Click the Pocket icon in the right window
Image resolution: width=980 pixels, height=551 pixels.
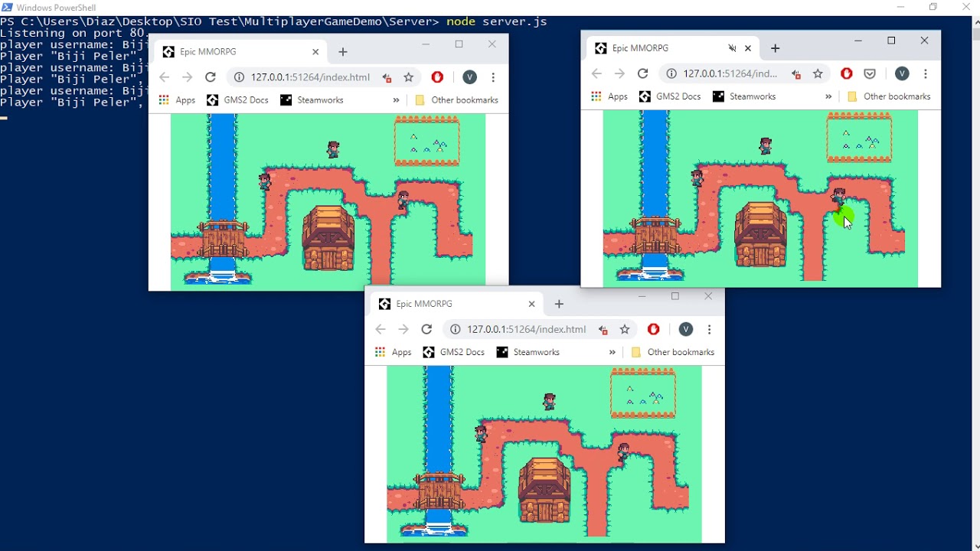point(870,73)
